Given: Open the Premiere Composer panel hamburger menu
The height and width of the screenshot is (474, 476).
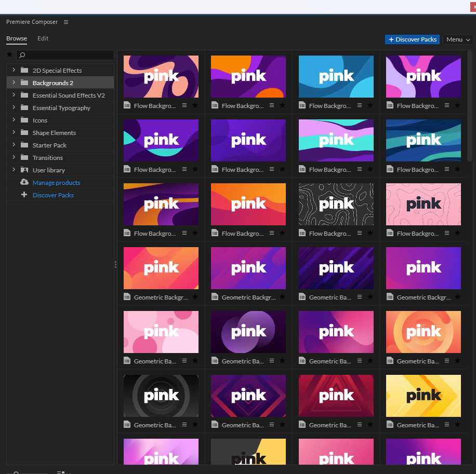Looking at the screenshot, I should pyautogui.click(x=66, y=22).
